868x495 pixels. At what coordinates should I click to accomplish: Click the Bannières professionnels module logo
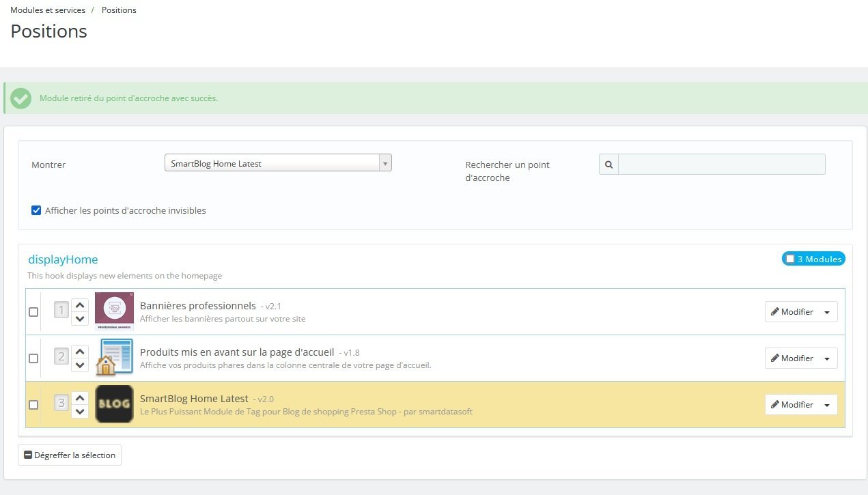114,311
